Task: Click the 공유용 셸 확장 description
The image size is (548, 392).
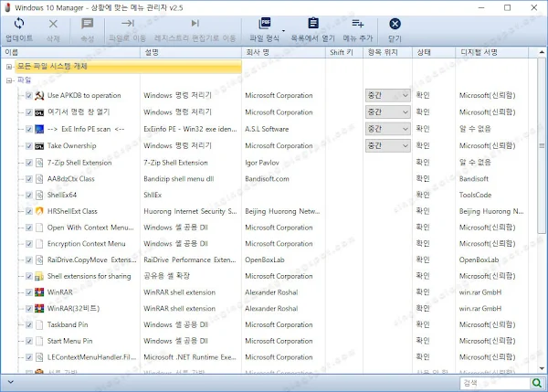Action: pos(167,276)
